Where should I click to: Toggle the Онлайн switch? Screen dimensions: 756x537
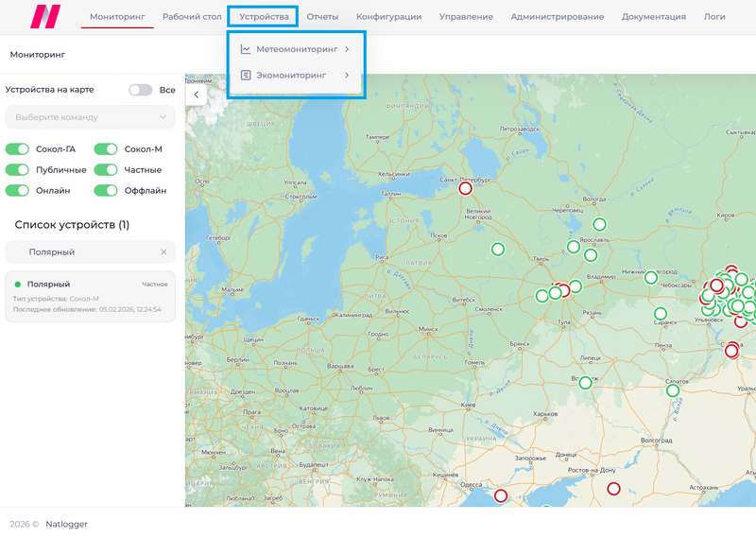click(17, 191)
